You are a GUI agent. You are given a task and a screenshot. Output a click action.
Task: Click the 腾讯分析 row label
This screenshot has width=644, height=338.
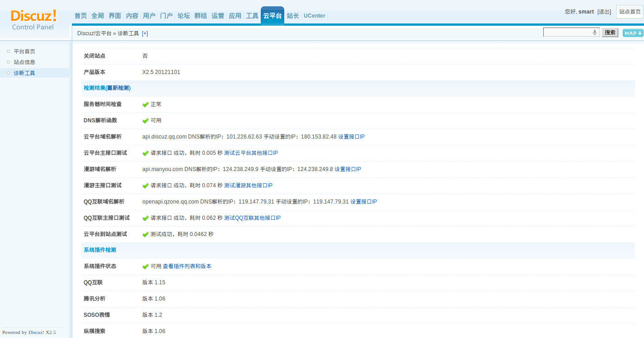[94, 299]
